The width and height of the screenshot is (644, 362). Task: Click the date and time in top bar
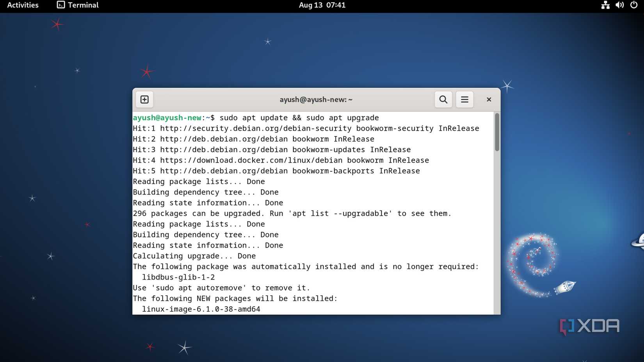[322, 5]
